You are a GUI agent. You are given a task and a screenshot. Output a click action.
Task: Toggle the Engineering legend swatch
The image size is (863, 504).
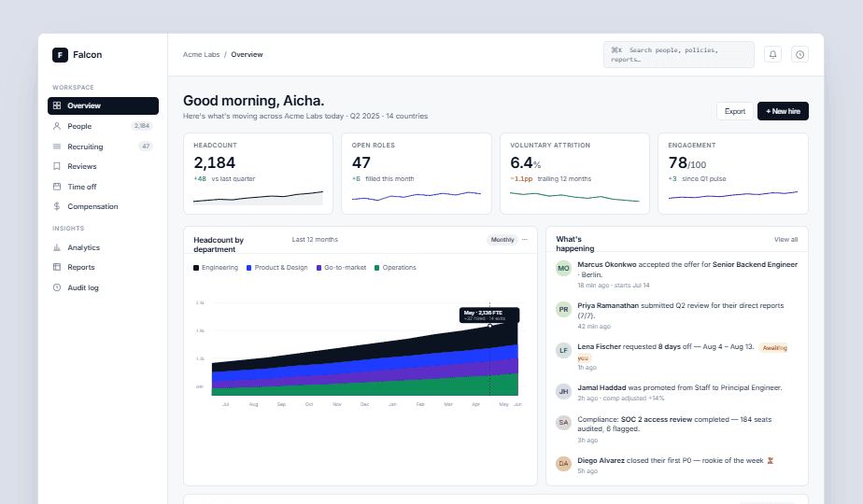196,268
